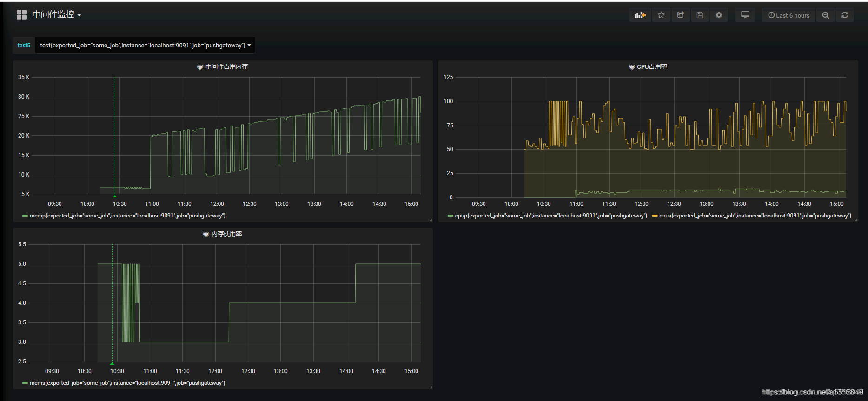Click the heart icon beside 内存使用率
This screenshot has height=401, width=868.
pos(206,235)
